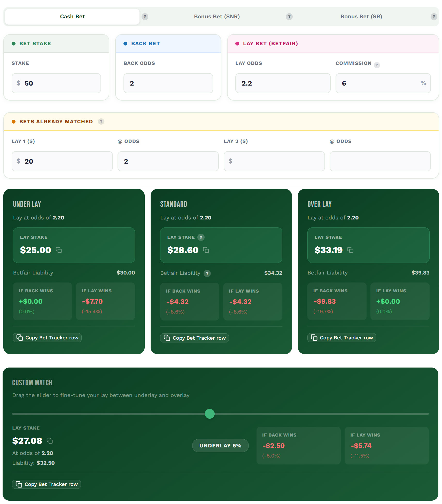The image size is (442, 504).
Task: Copy Bet Tracker row for Custom Match
Action: (x=46, y=484)
